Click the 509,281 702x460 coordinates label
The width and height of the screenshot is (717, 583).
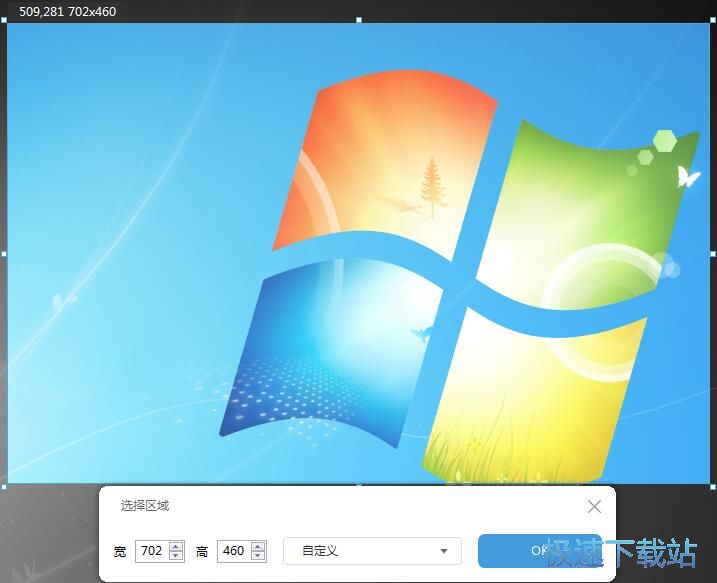click(x=68, y=11)
